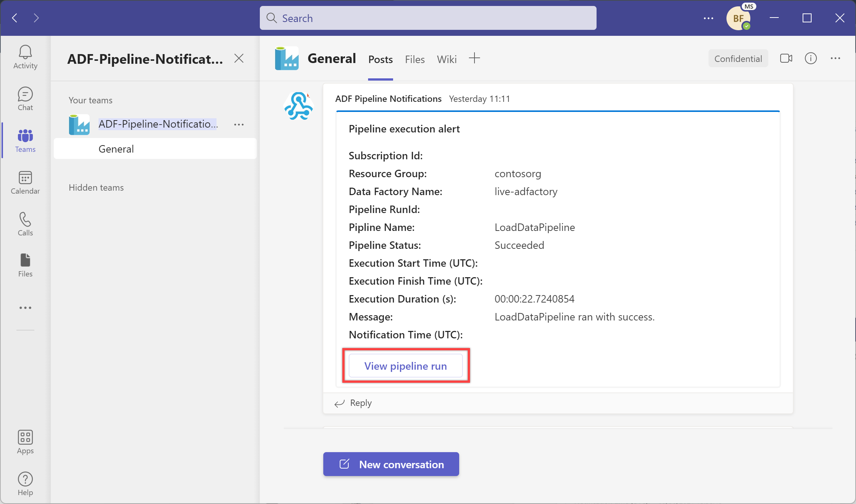Screen dimensions: 856x504
Task: Click the search input field
Action: point(427,18)
